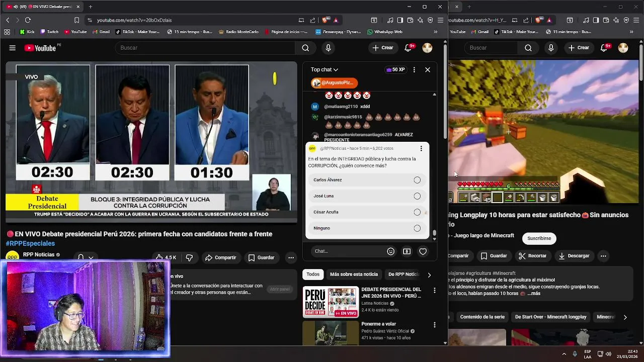This screenshot has height=362, width=644.
Task: Open the apps grid in bookmarks bar
Action: (7, 32)
